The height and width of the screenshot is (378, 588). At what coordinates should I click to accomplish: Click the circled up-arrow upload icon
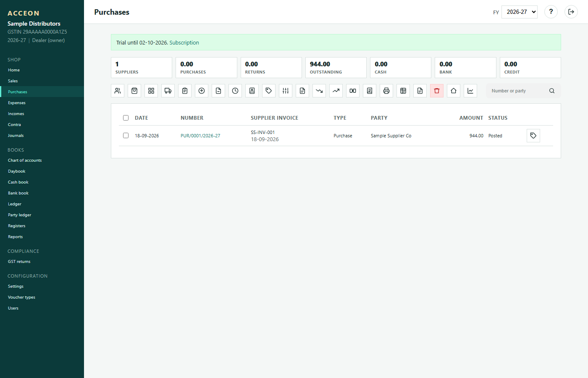[x=202, y=91]
